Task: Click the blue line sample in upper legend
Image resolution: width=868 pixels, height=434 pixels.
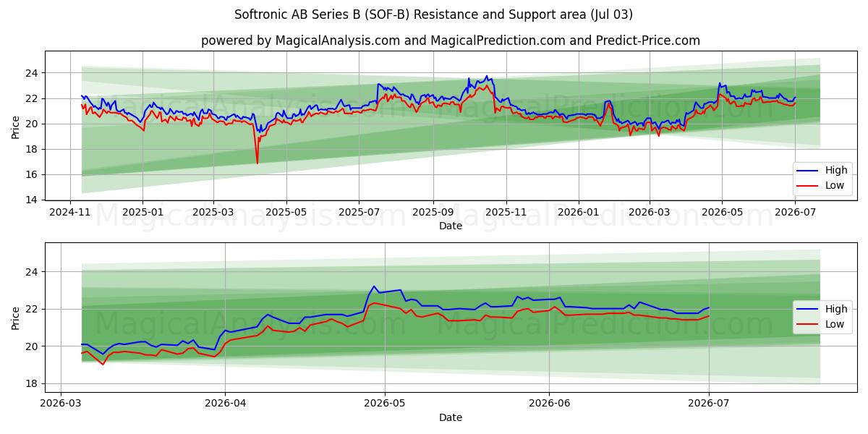Action: click(808, 171)
